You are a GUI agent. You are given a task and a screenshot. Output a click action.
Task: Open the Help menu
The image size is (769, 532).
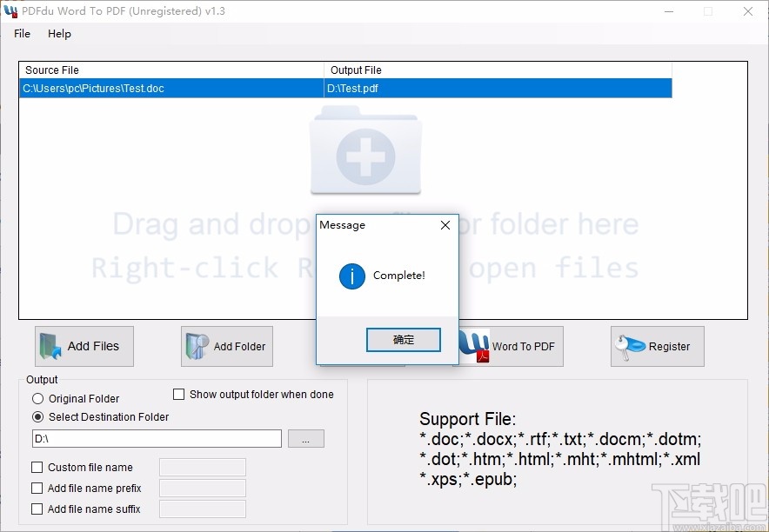click(x=59, y=34)
